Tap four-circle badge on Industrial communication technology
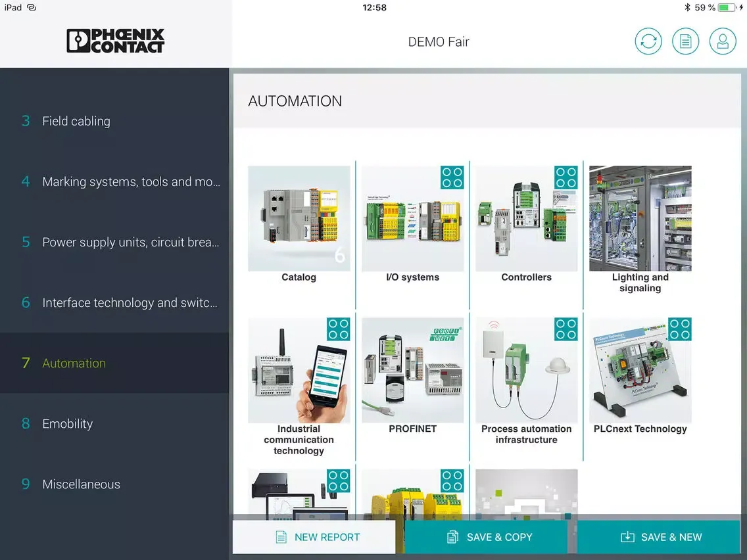747x560 pixels. point(338,329)
